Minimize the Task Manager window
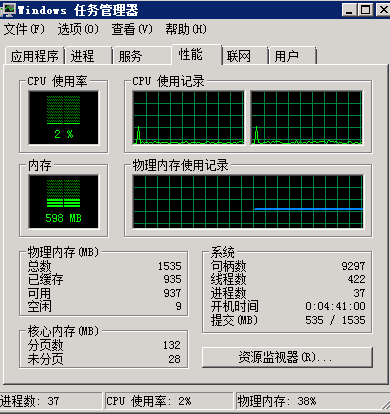 pyautogui.click(x=349, y=10)
